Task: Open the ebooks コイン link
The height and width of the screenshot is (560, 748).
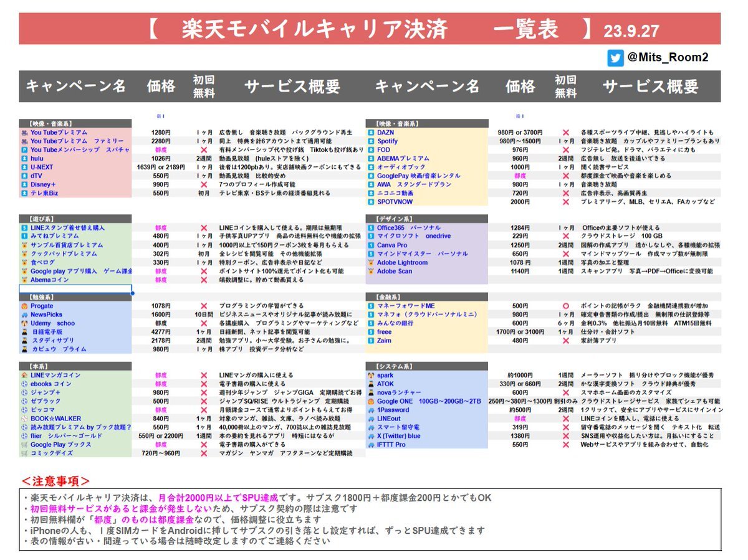Action: [51, 384]
